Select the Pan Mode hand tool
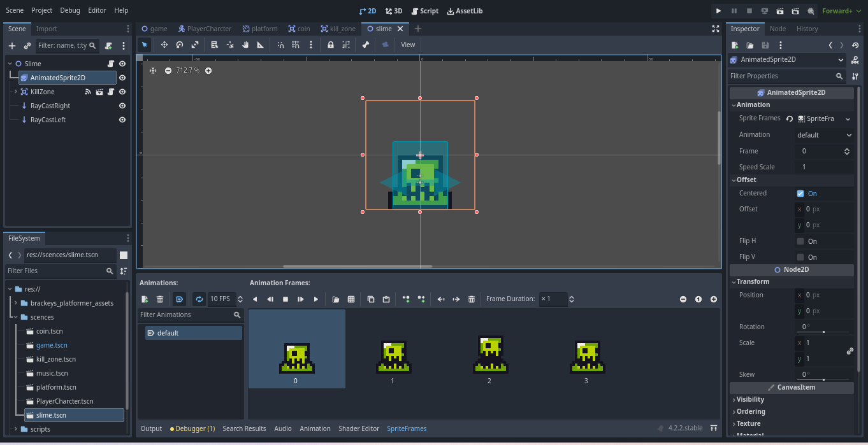 click(245, 45)
